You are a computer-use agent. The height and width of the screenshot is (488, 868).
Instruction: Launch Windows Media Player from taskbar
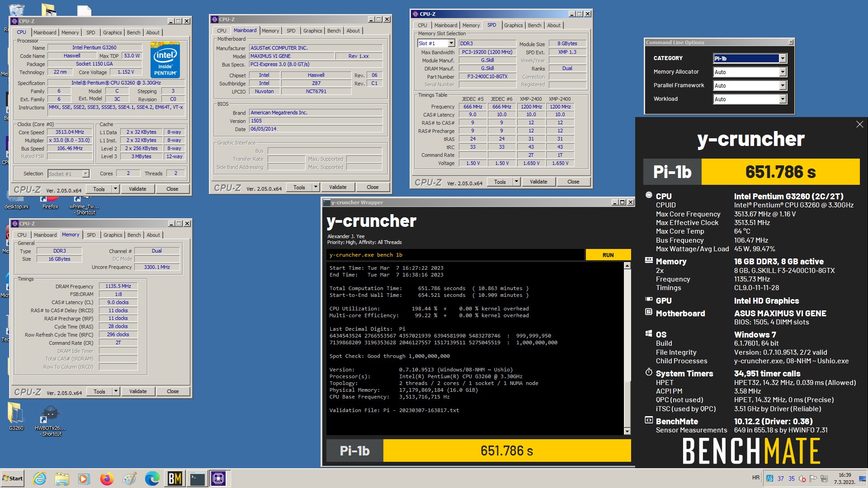click(84, 479)
